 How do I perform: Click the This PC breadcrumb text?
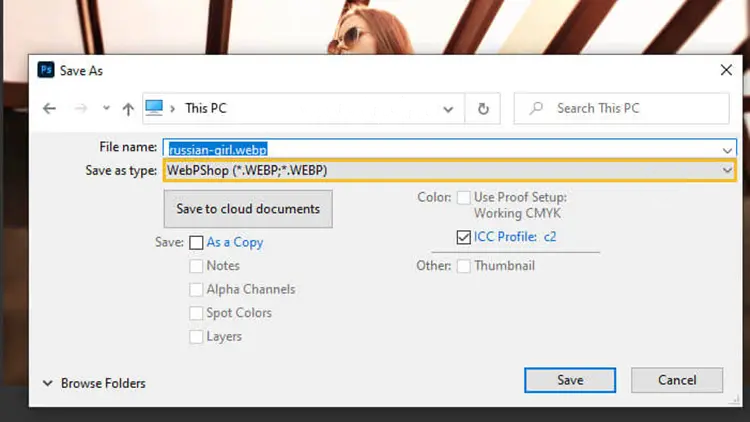206,108
